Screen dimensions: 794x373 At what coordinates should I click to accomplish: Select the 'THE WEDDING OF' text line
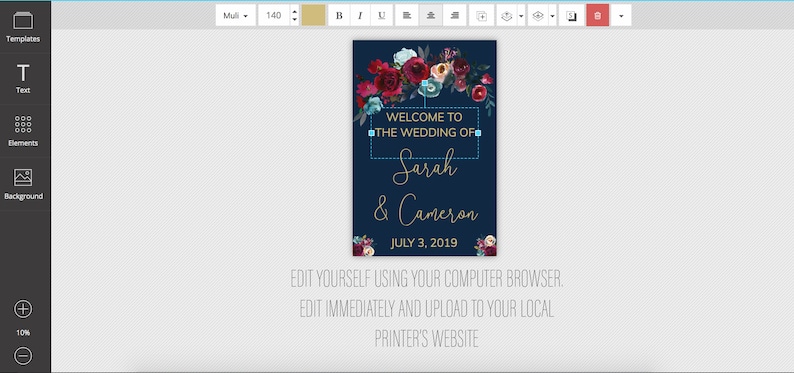coord(424,133)
